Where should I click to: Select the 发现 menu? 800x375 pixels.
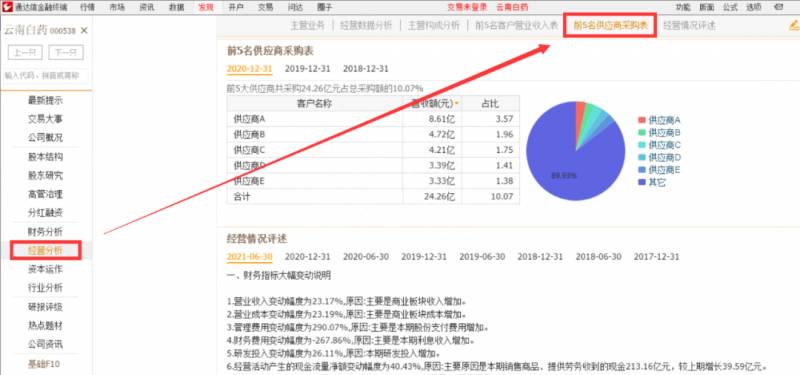tap(206, 7)
